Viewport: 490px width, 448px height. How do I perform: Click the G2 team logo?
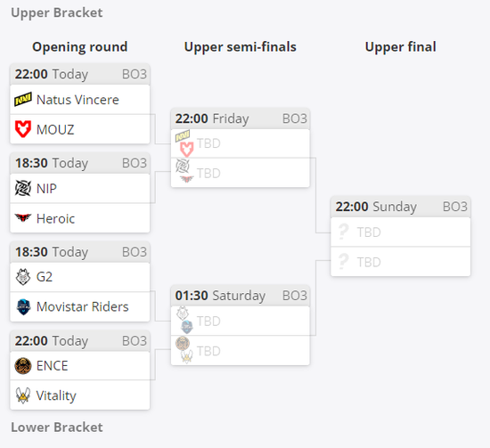[x=23, y=277]
